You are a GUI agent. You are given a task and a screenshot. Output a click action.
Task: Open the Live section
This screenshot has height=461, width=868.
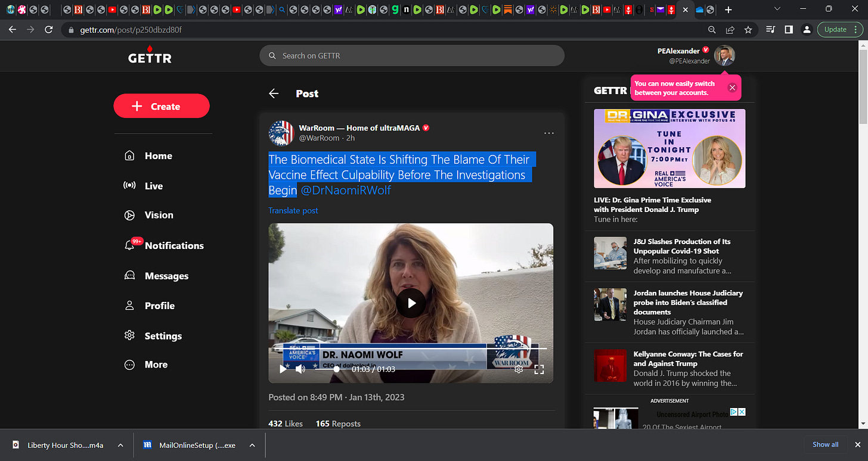click(143, 186)
